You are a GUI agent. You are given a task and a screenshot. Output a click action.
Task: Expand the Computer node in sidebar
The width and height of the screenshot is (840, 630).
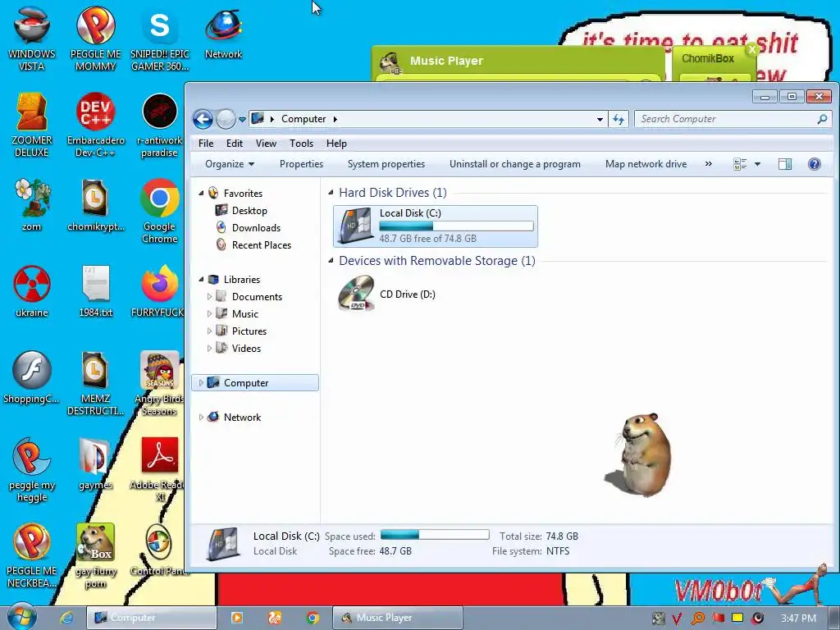point(201,382)
